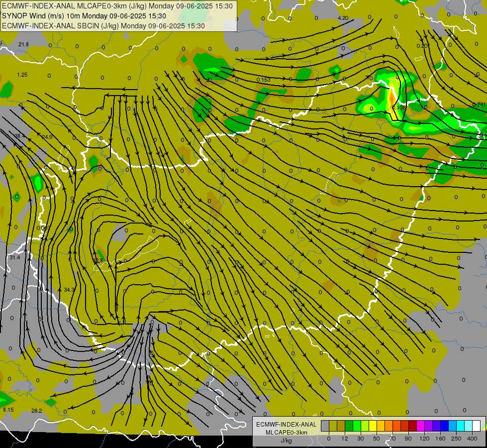Click the '1.25' map value
The image size is (487, 448).
tap(22, 75)
